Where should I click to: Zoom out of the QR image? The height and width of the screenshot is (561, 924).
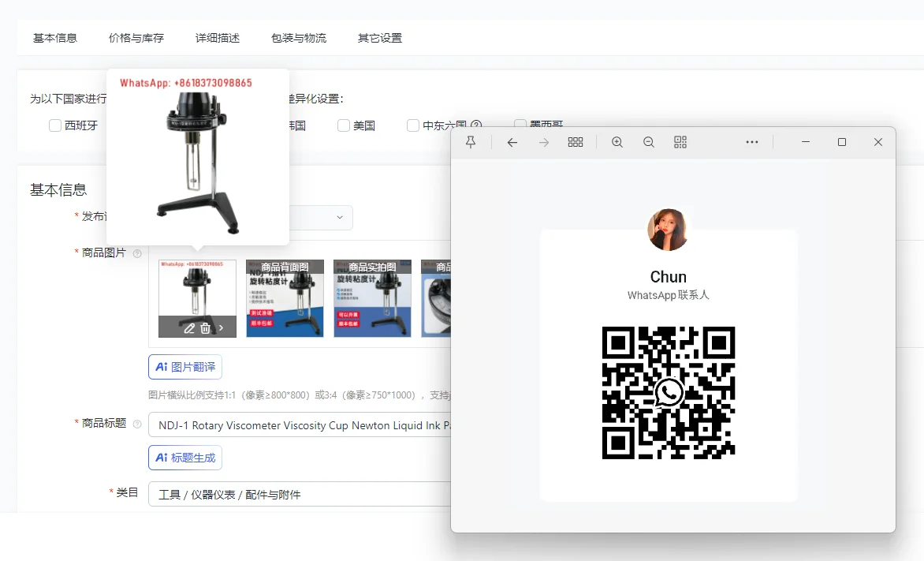649,142
